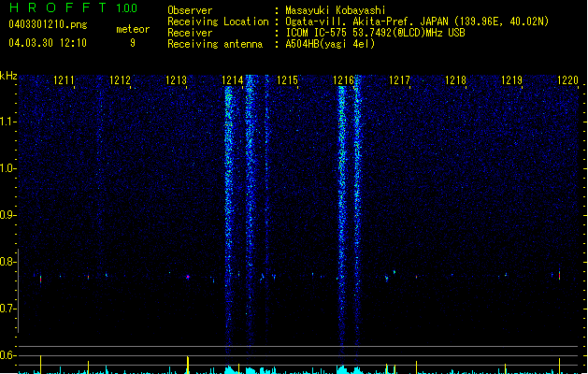588x374 pixels.
Task: Select observer name Masayuki Kobayashi
Action: (x=335, y=10)
